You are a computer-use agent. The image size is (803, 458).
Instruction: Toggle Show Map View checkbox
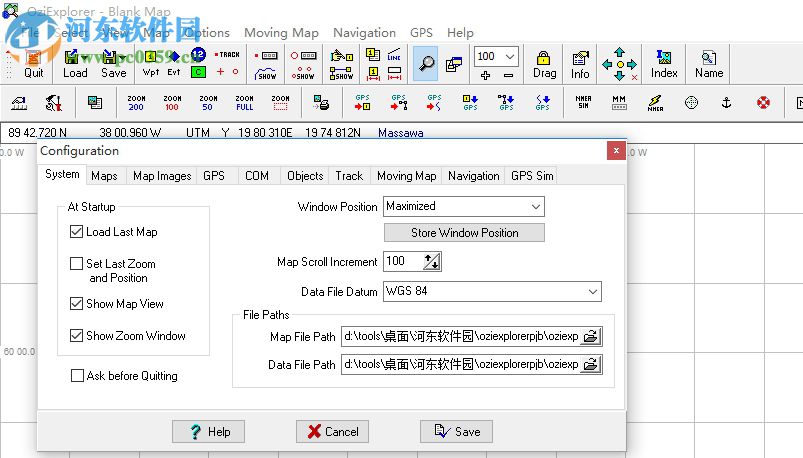(x=76, y=303)
